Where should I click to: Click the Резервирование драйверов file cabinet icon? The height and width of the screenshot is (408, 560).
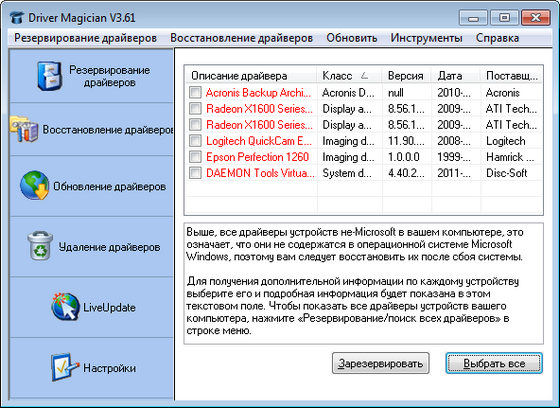[50, 76]
